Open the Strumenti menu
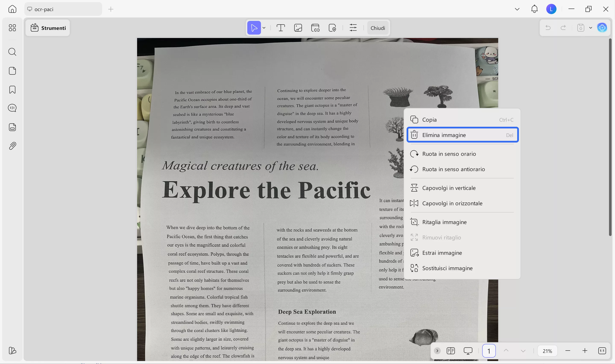This screenshot has width=615, height=364. click(x=48, y=28)
